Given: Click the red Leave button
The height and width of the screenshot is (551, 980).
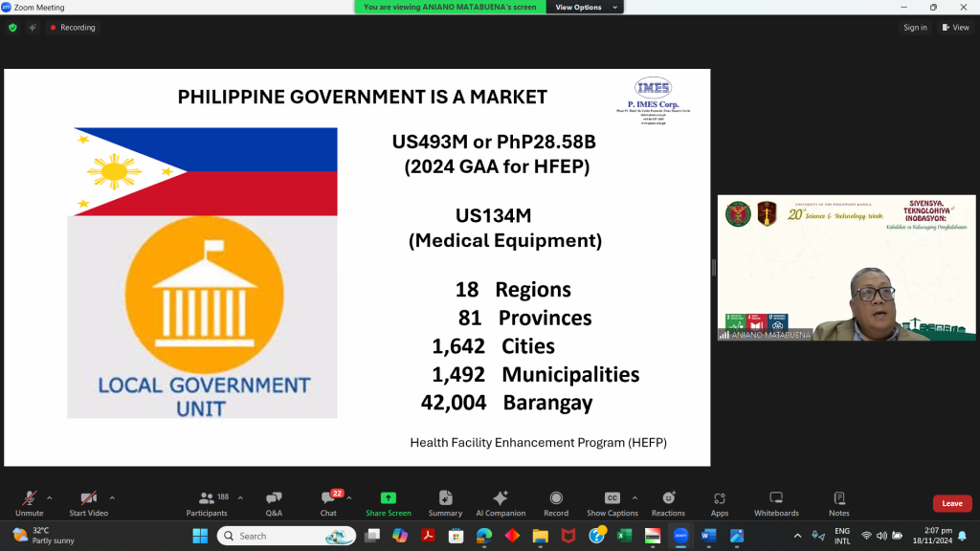Looking at the screenshot, I should point(952,503).
